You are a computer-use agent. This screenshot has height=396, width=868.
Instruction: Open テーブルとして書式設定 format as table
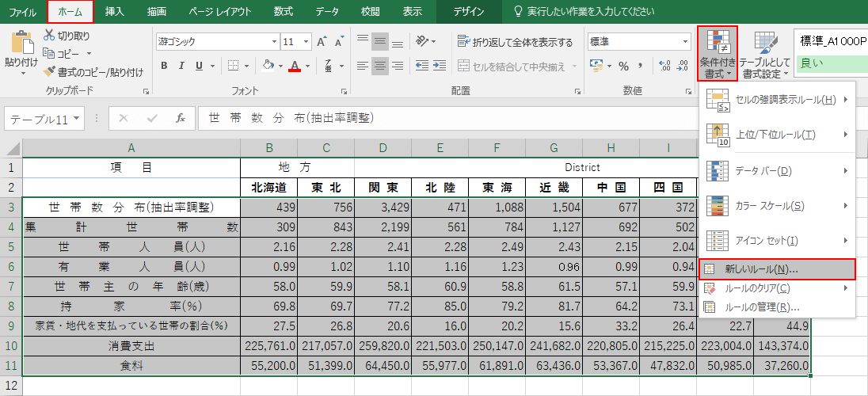click(766, 54)
